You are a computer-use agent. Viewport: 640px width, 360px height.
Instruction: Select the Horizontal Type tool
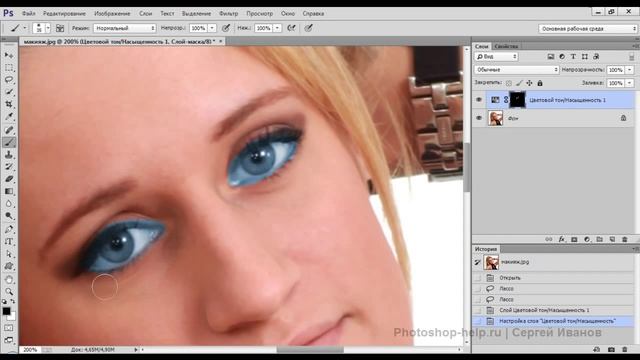pos(9,242)
